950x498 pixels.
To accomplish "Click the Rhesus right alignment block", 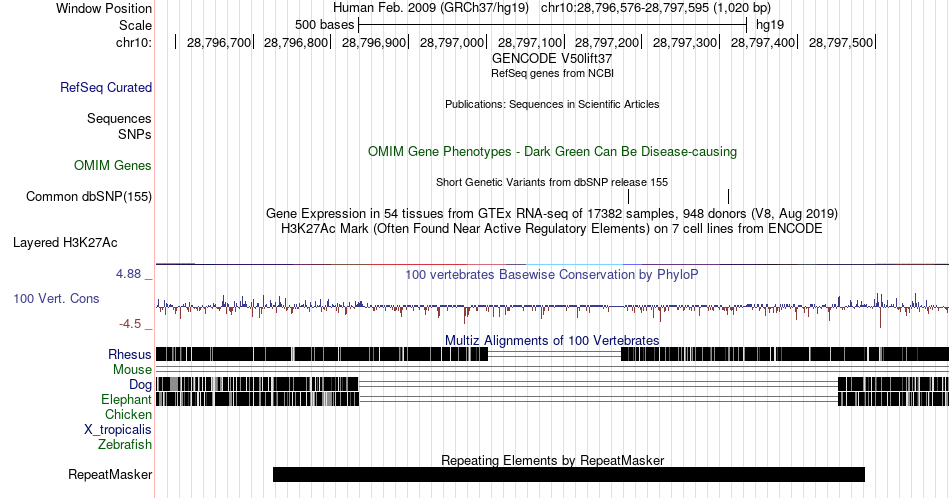I will [785, 354].
